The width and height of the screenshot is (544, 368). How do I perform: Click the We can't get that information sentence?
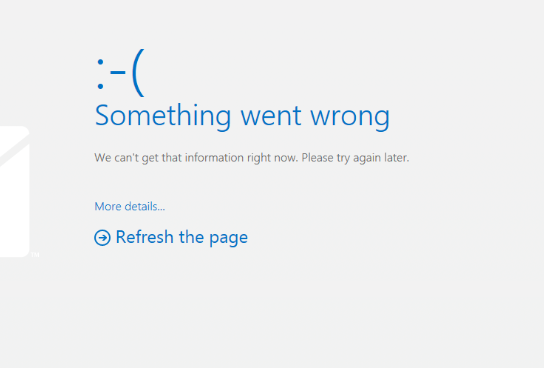pos(196,158)
